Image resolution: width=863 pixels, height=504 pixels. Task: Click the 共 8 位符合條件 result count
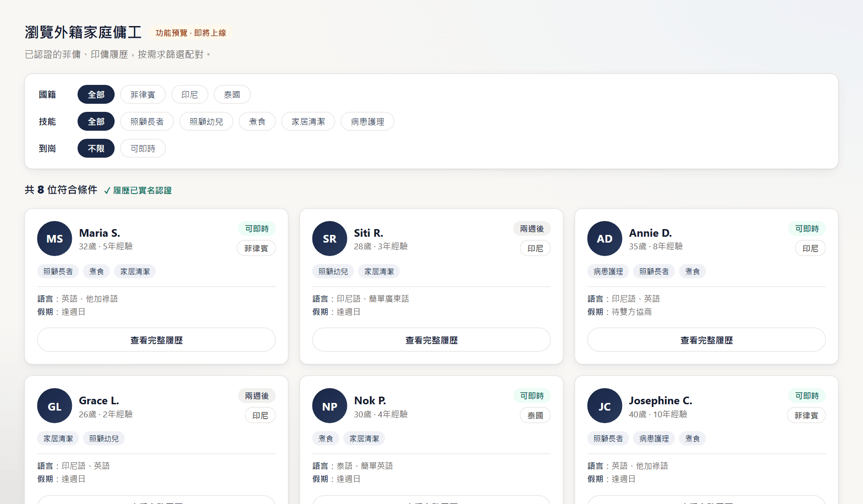pos(61,190)
